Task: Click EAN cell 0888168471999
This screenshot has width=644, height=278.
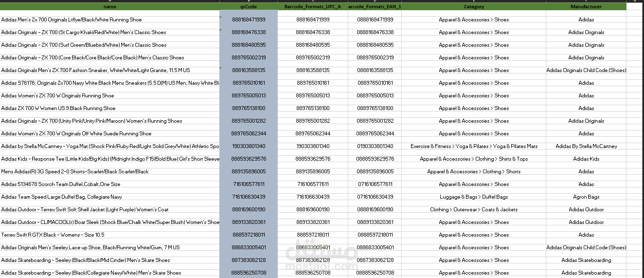Action: tap(375, 19)
